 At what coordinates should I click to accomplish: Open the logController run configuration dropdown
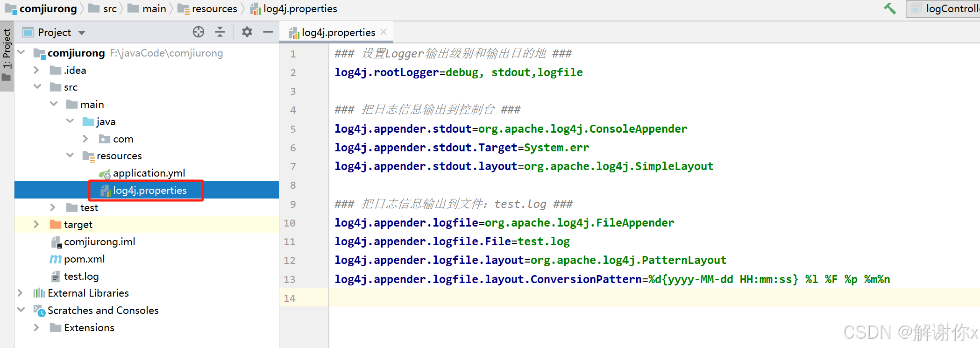pos(943,8)
